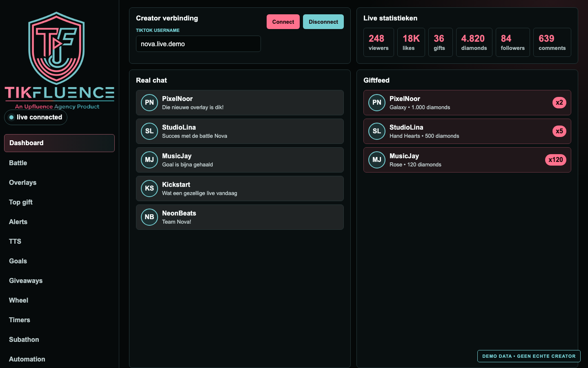Click message 'Succes met de battle Nova'
Screen dimensions: 588x368
[x=195, y=136]
